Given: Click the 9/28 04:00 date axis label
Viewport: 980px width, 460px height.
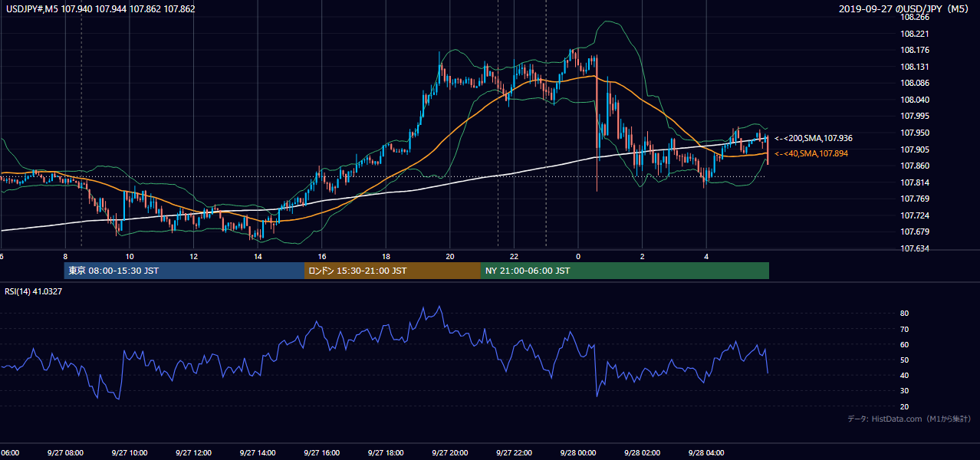Looking at the screenshot, I should (x=706, y=453).
